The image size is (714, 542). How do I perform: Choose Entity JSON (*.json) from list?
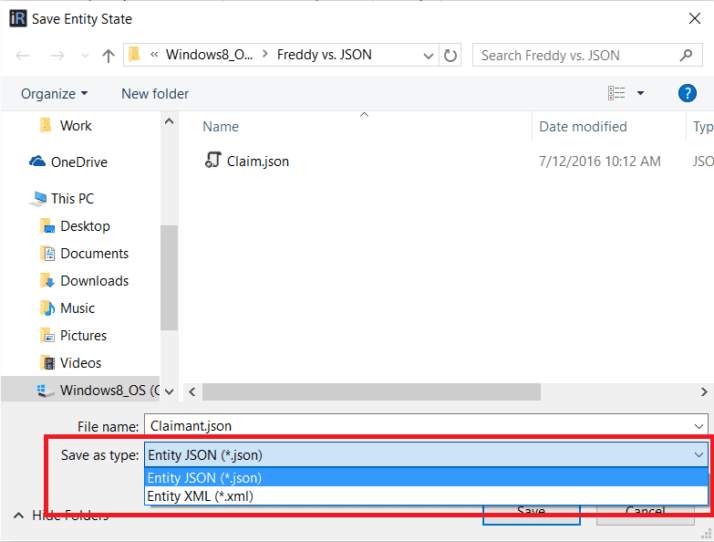point(204,478)
